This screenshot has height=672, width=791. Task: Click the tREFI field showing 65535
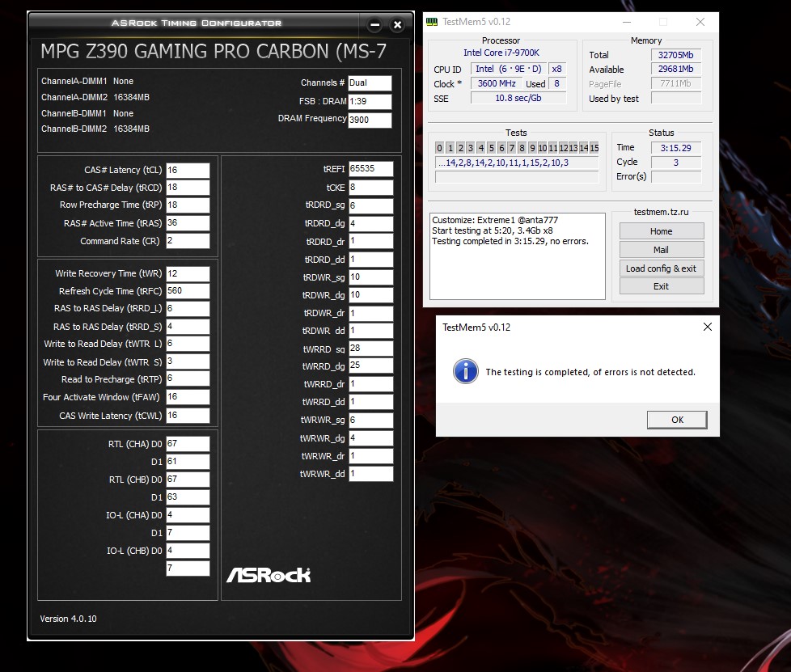click(370, 168)
